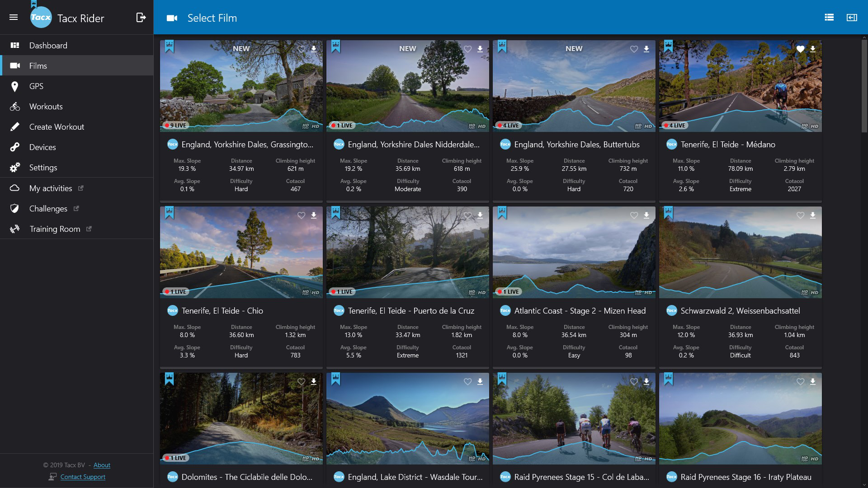Unfavorite Tenerife El Teide Médano film

[x=800, y=49]
